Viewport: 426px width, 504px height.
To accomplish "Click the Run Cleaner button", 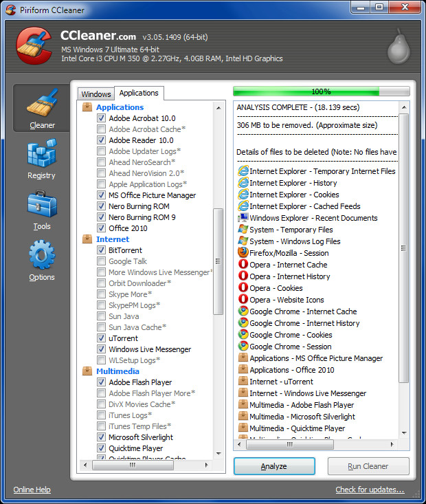I will point(368,466).
